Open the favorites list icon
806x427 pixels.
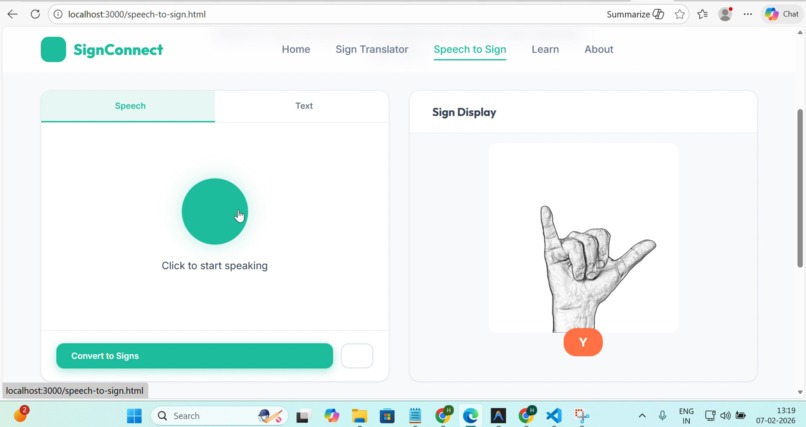click(x=703, y=14)
